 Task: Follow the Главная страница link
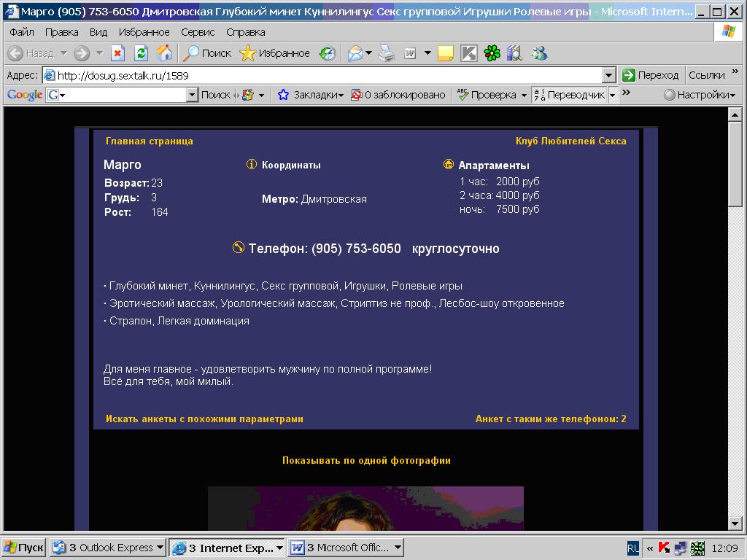(150, 141)
